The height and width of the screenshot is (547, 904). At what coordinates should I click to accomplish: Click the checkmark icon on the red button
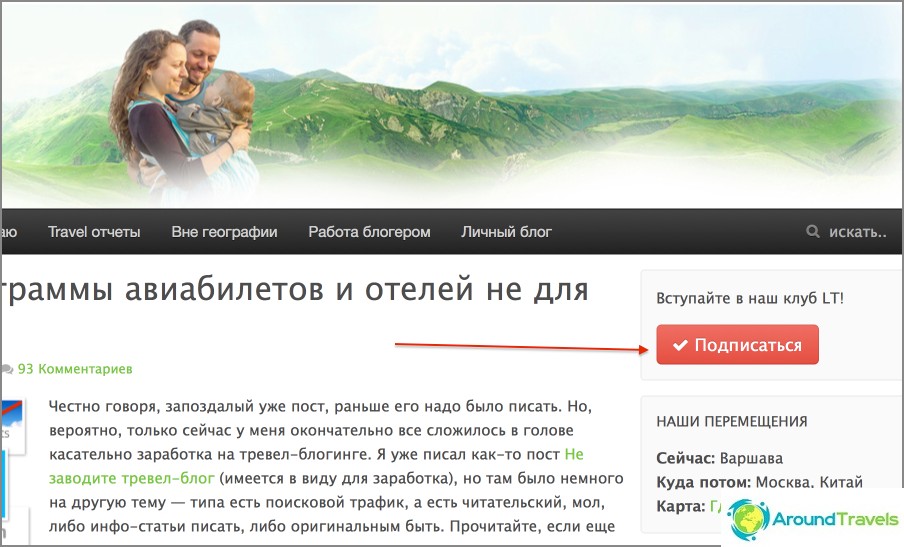coord(680,345)
